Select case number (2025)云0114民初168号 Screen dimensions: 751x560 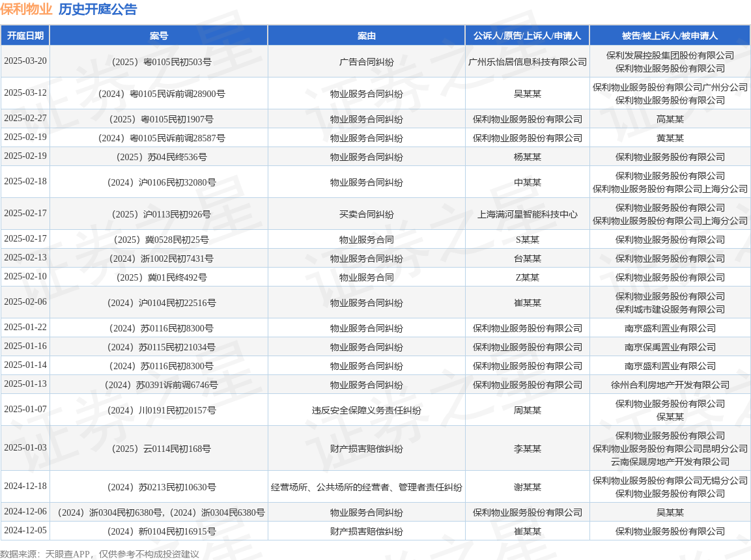coord(158,449)
